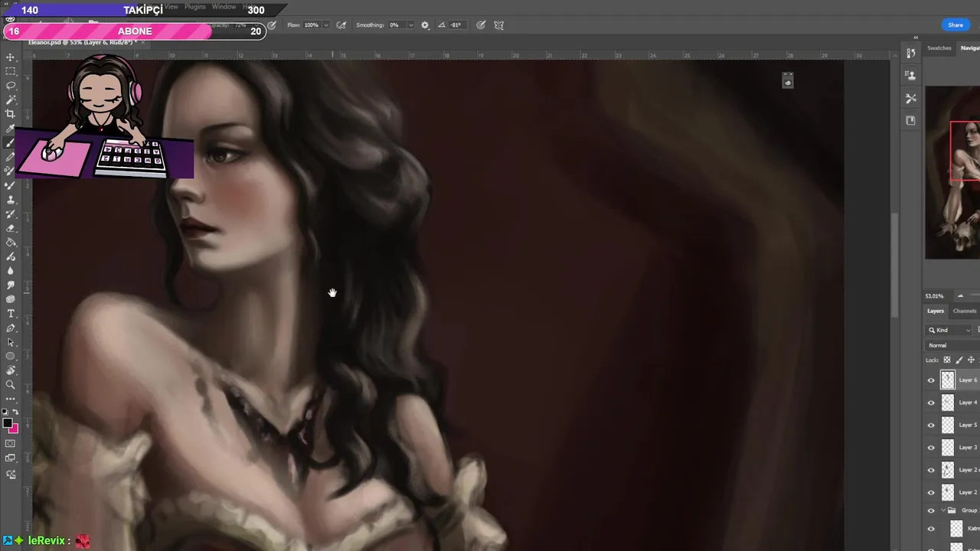Open smoothing options gear
This screenshot has height=551, width=980.
(x=425, y=25)
